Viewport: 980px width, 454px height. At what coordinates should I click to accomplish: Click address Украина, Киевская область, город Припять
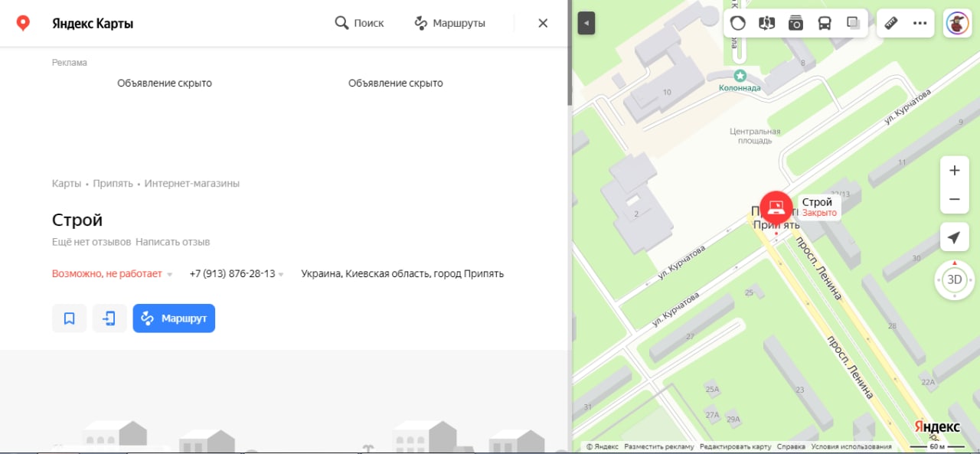tap(403, 274)
